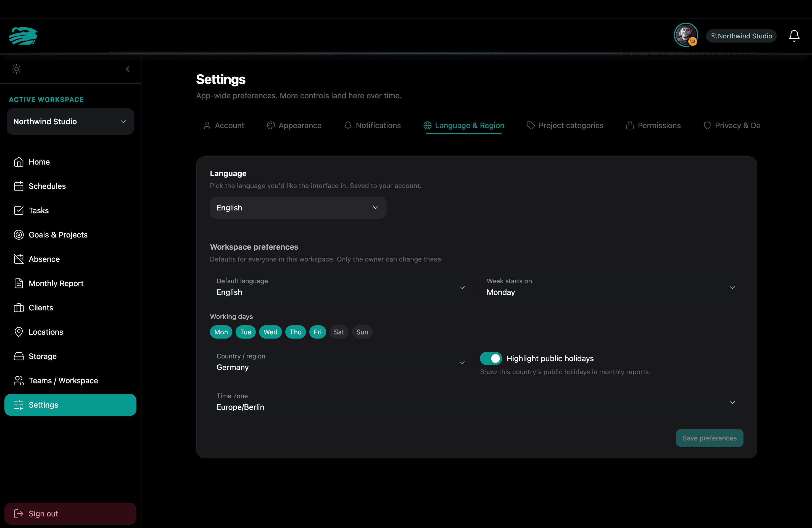Select the Settings sidebar item
The height and width of the screenshot is (528, 812).
coord(70,405)
